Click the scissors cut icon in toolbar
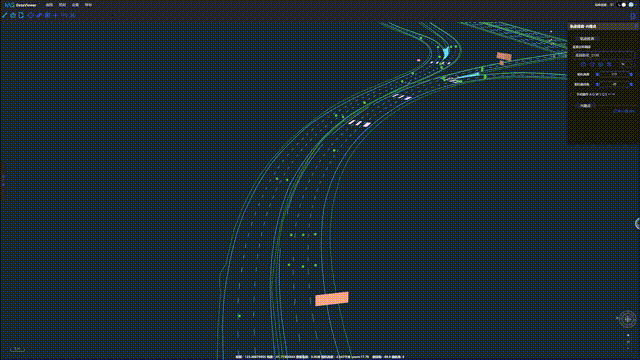Viewport: 640px width, 360px height. [x=73, y=15]
